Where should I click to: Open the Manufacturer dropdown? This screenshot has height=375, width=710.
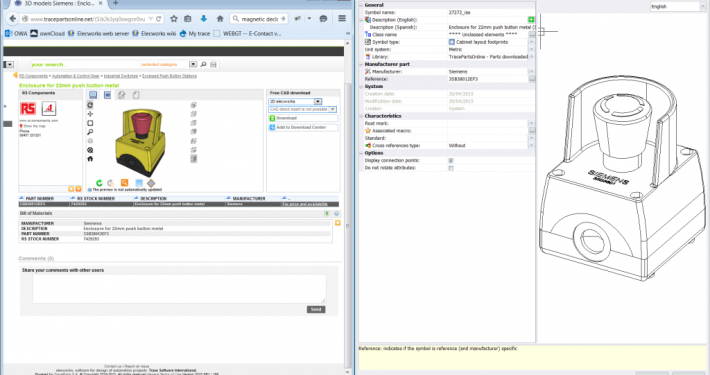click(532, 72)
